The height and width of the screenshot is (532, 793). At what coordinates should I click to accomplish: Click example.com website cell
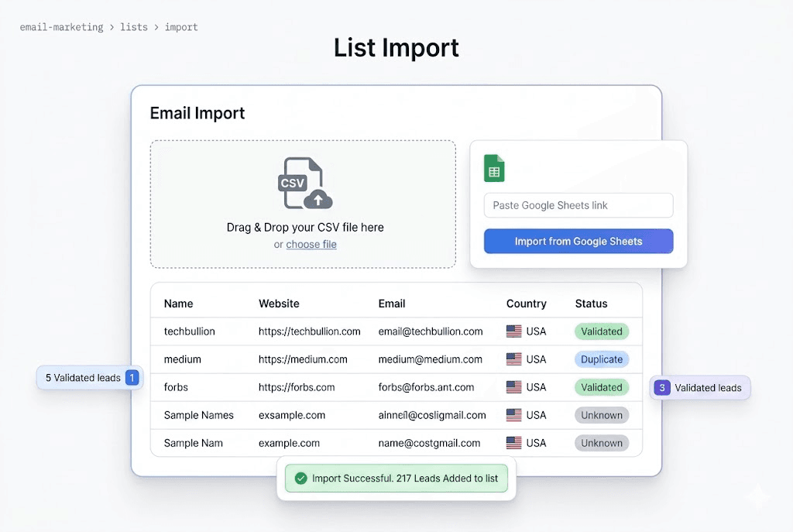click(x=290, y=443)
